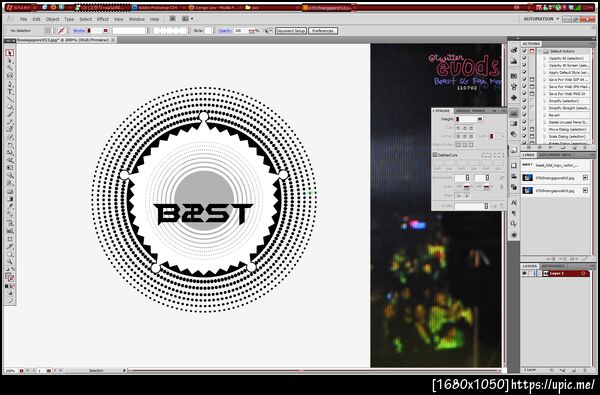This screenshot has height=395, width=600.
Task: Toggle checkbox for Opacity 60 action
Action: coord(525,58)
